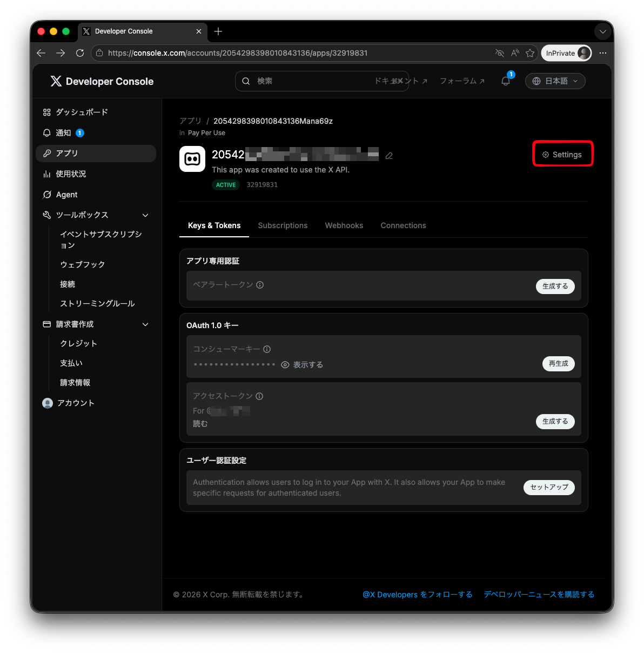Image resolution: width=644 pixels, height=653 pixels.
Task: Reveal the consumer key with 表示する
Action: point(302,365)
